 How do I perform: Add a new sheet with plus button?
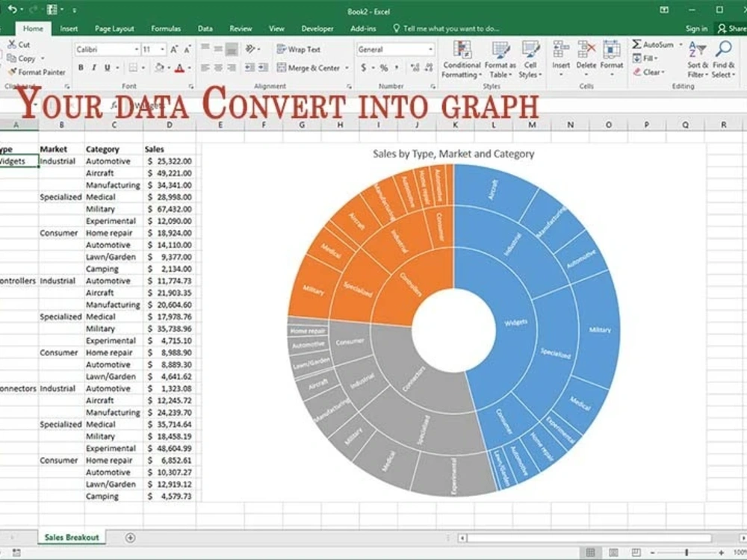coord(130,538)
